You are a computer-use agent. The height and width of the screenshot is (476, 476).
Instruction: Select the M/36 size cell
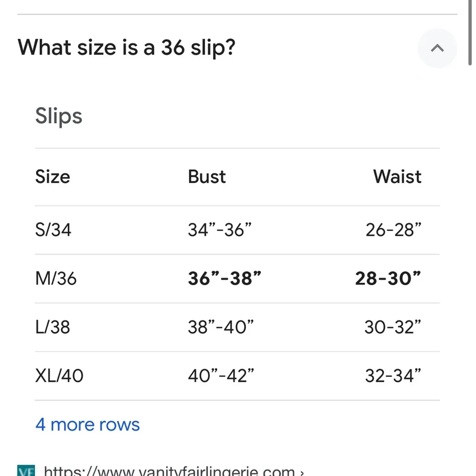[x=56, y=278]
